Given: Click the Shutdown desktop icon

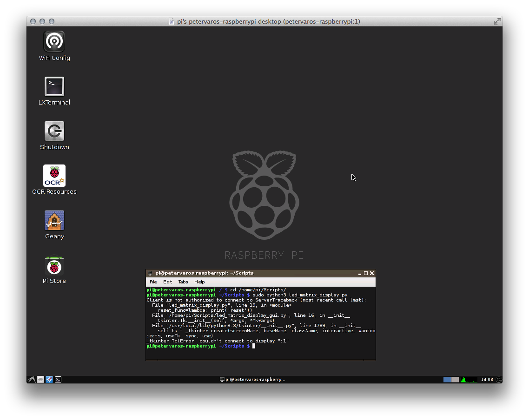Looking at the screenshot, I should (x=54, y=136).
